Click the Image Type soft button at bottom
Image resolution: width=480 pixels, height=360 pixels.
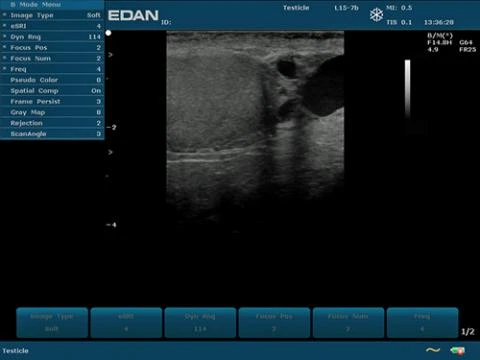[x=52, y=323]
